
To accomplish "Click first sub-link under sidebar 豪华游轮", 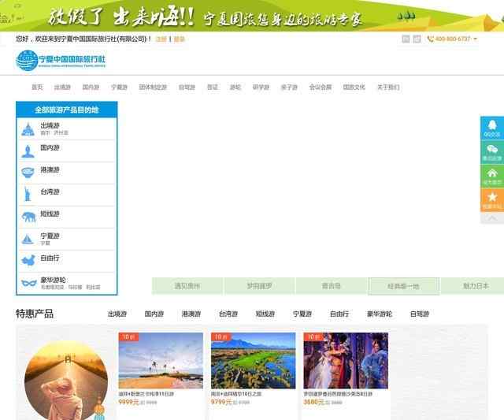I will pos(53,287).
